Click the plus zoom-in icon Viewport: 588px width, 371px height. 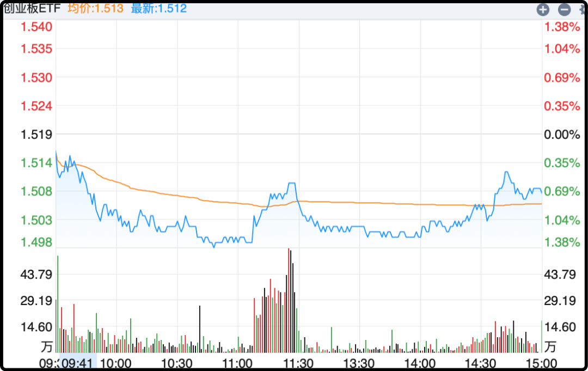click(542, 9)
